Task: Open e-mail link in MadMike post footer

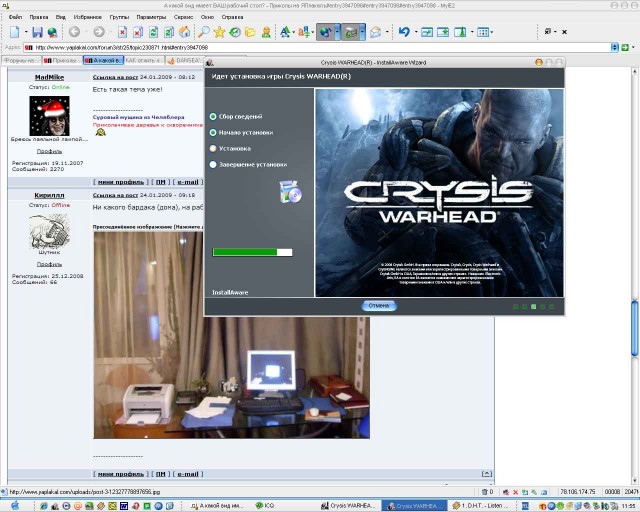Action: [x=188, y=182]
